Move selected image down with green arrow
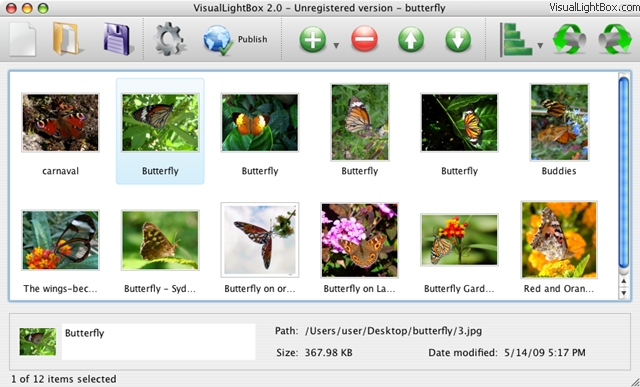640x387 pixels. [458, 40]
